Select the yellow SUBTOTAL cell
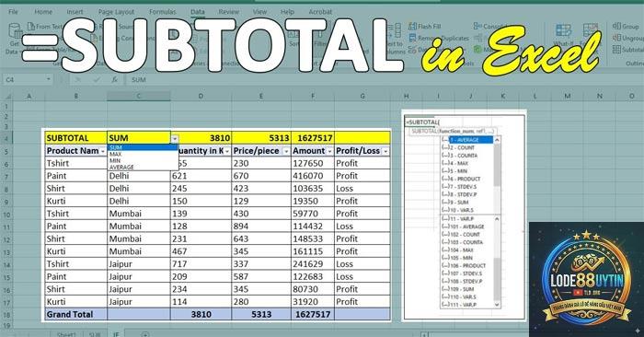The width and height of the screenshot is (644, 337). pyautogui.click(x=76, y=138)
